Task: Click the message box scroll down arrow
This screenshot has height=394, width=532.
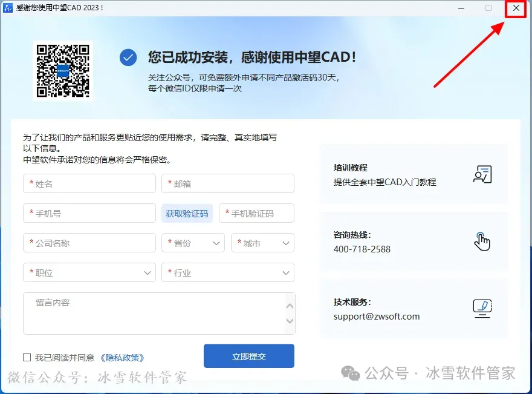Action: coord(290,321)
